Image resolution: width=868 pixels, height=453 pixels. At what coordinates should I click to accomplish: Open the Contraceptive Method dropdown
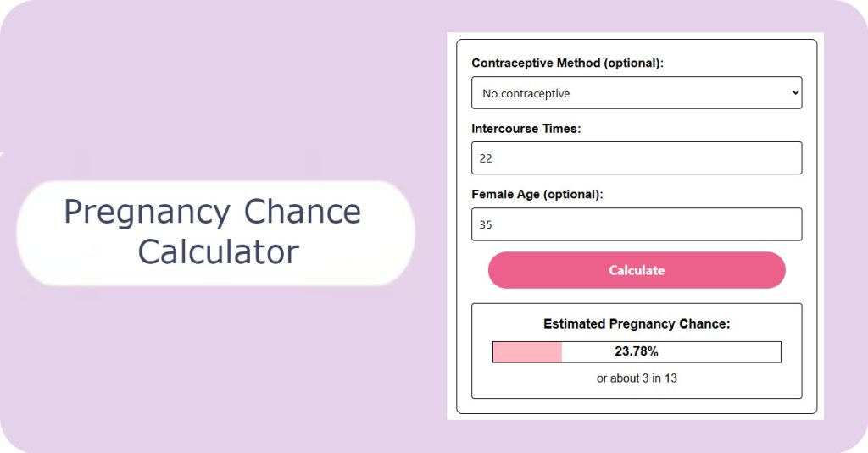pos(637,93)
